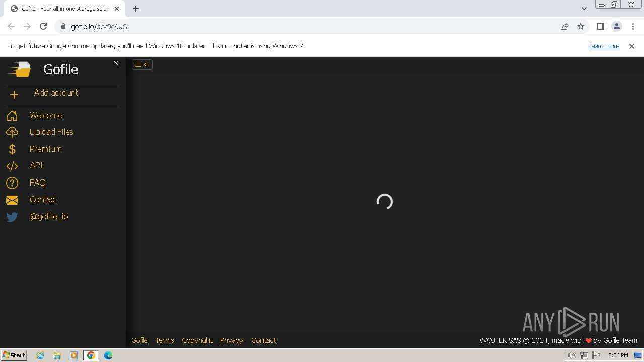The width and height of the screenshot is (644, 362).
Task: Close the Gofile sidebar with X
Action: 116,63
